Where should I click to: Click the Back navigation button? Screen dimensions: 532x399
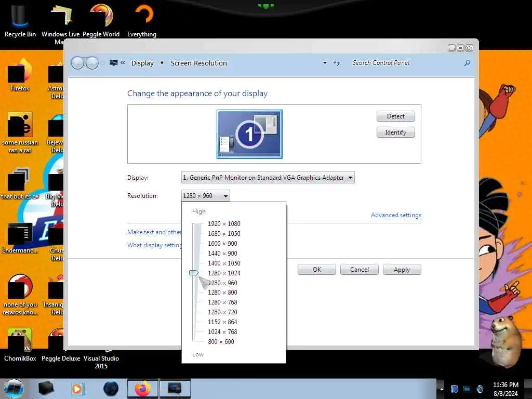pyautogui.click(x=78, y=63)
